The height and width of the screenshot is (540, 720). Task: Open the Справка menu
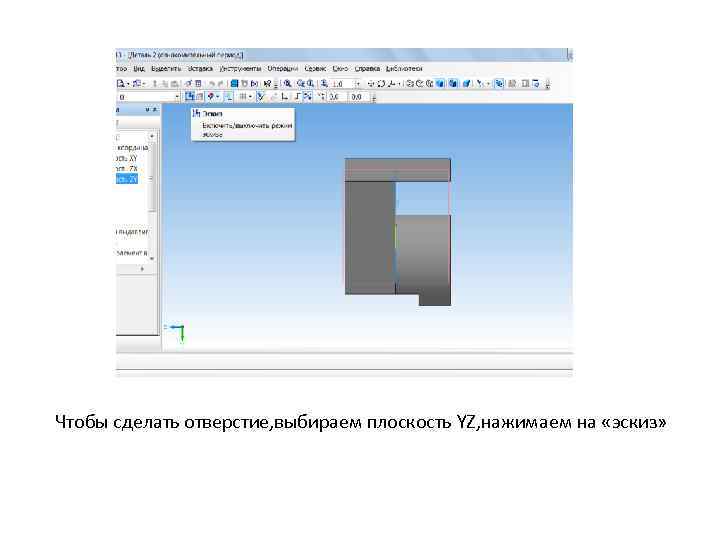click(x=367, y=68)
